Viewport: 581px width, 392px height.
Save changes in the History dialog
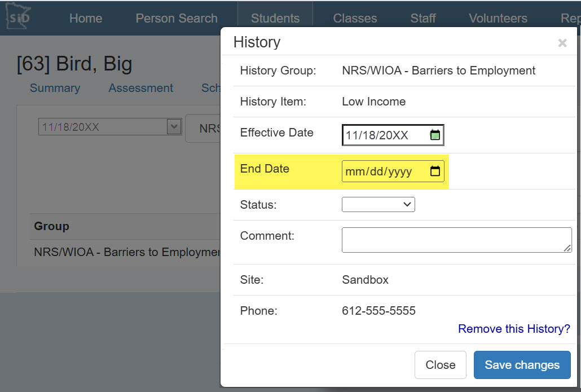click(x=522, y=364)
